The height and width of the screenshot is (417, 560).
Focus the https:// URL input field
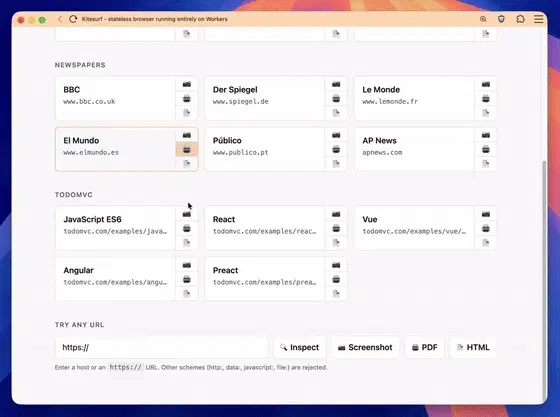(x=161, y=347)
